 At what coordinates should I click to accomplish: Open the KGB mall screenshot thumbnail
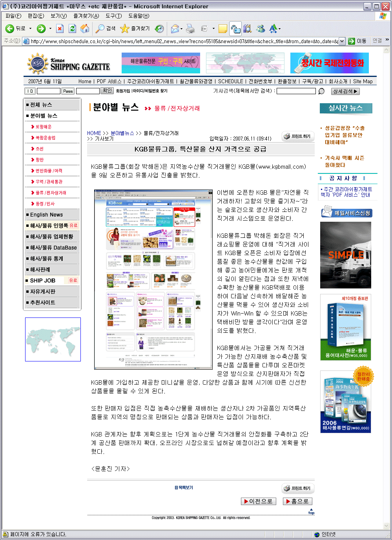pyautogui.click(x=153, y=279)
